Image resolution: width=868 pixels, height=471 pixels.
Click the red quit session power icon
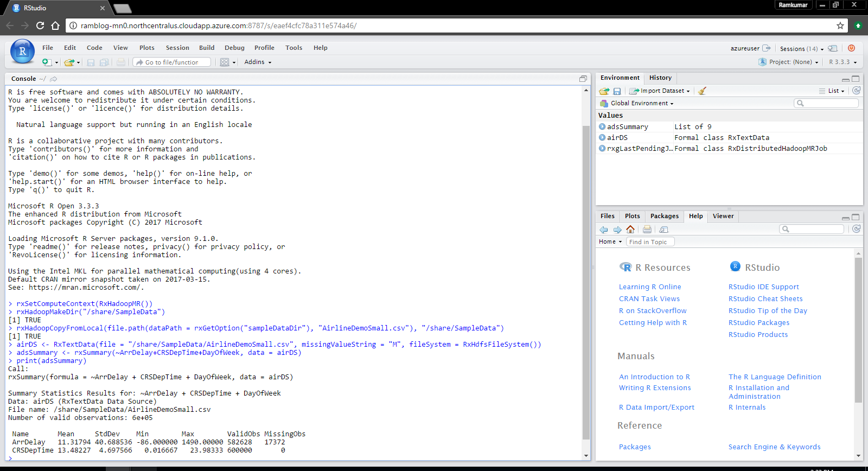click(852, 48)
